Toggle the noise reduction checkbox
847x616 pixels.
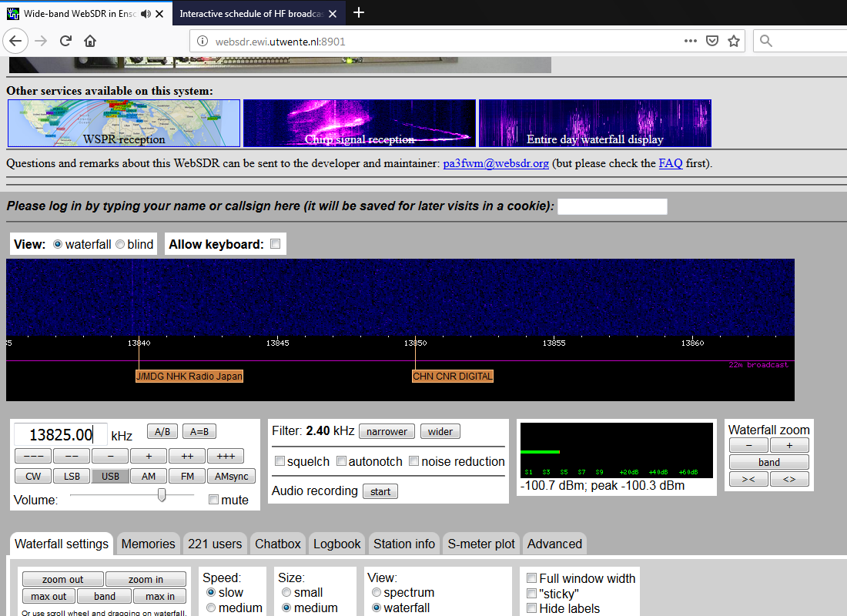coord(413,461)
